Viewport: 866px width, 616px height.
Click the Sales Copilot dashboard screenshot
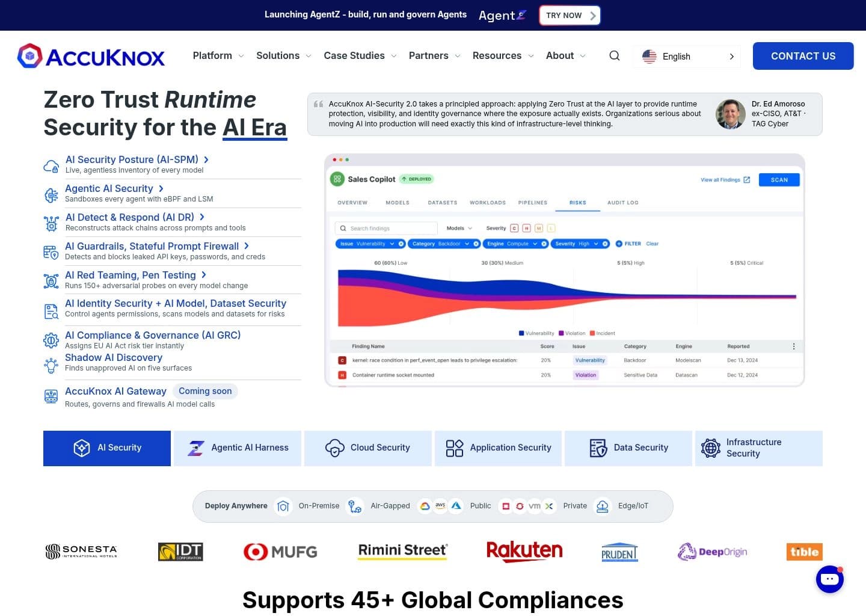point(565,270)
